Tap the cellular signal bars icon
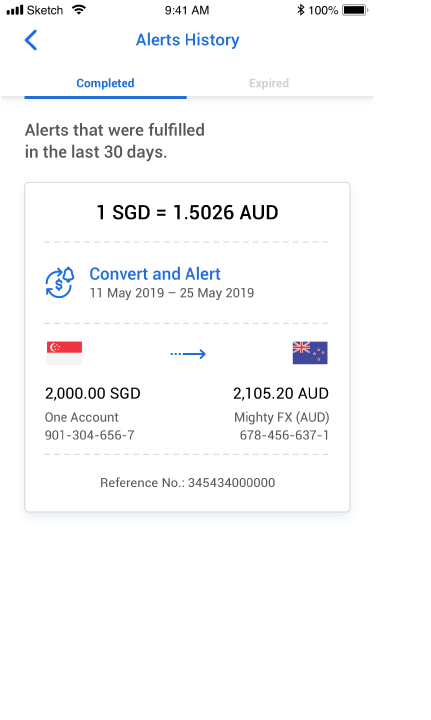 point(15,10)
